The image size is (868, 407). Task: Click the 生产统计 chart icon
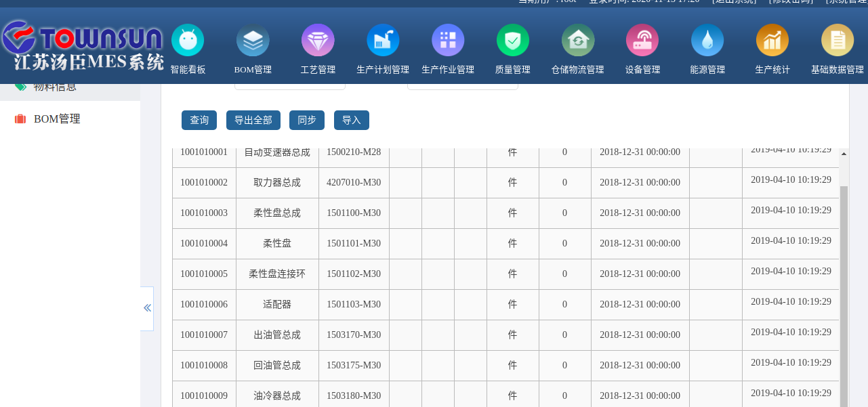[x=772, y=41]
